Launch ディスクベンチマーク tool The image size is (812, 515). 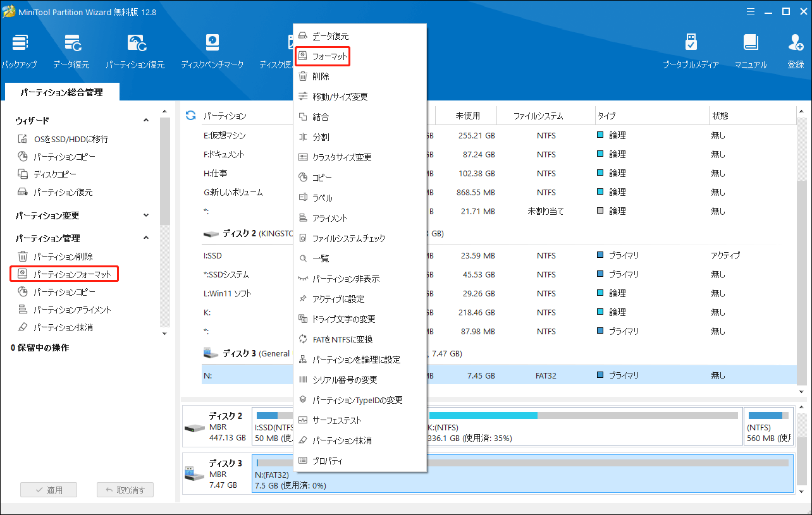(x=212, y=51)
